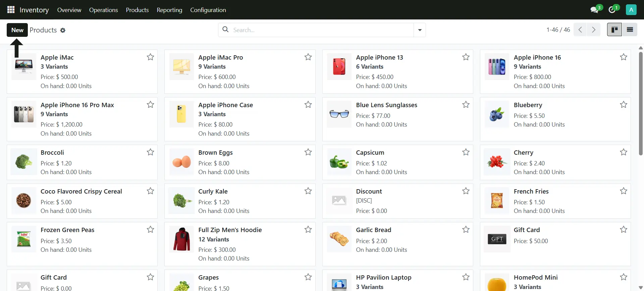Star the Brown Eggs product
Screen dimensions: 644x291
tap(308, 152)
